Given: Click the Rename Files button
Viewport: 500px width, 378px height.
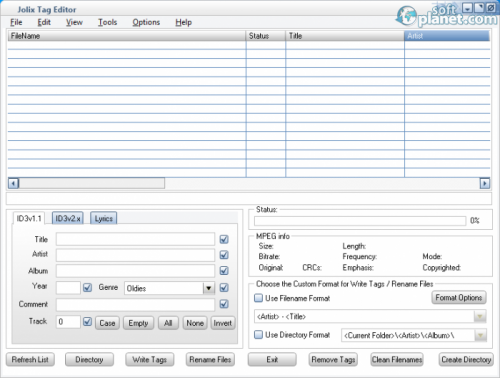Looking at the screenshot, I should (x=210, y=360).
